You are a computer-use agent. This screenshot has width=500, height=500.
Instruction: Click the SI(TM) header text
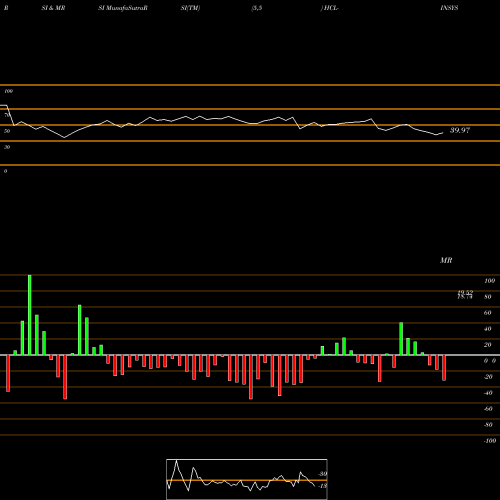pyautogui.click(x=190, y=8)
